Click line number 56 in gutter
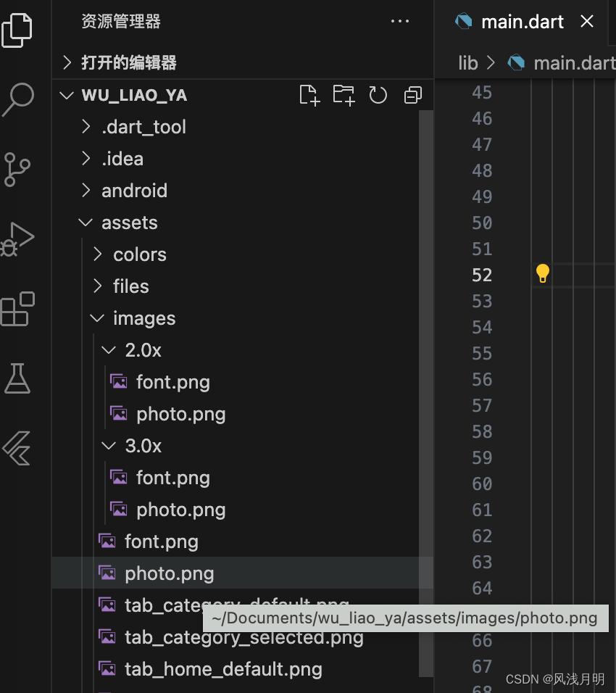 point(482,379)
